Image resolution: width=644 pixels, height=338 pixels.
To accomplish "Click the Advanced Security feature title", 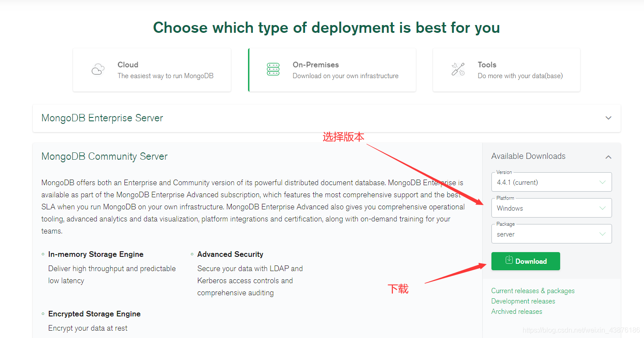I will coord(230,254).
